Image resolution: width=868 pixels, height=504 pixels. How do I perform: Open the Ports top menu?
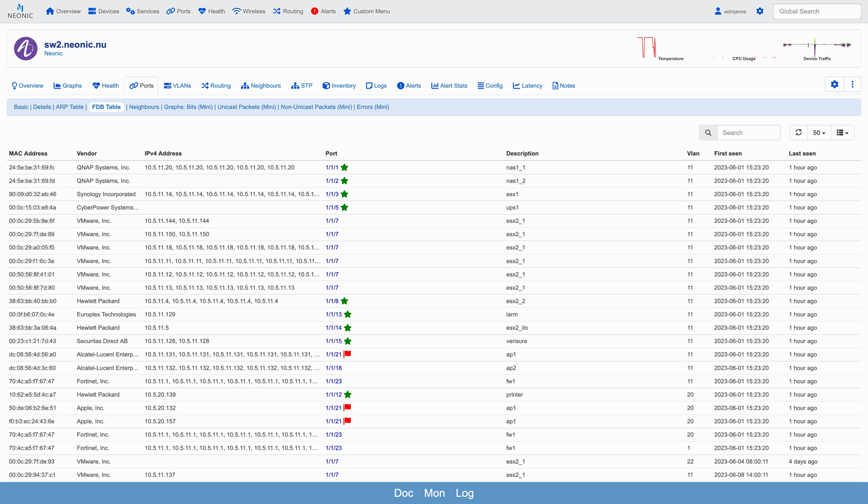point(179,11)
